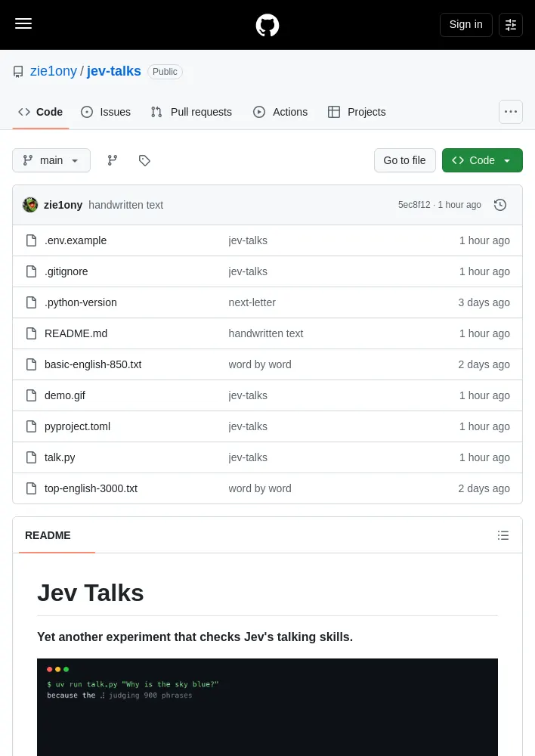Open the appearance settings sliders icon
Viewport: 535px width, 756px height.
[510, 25]
